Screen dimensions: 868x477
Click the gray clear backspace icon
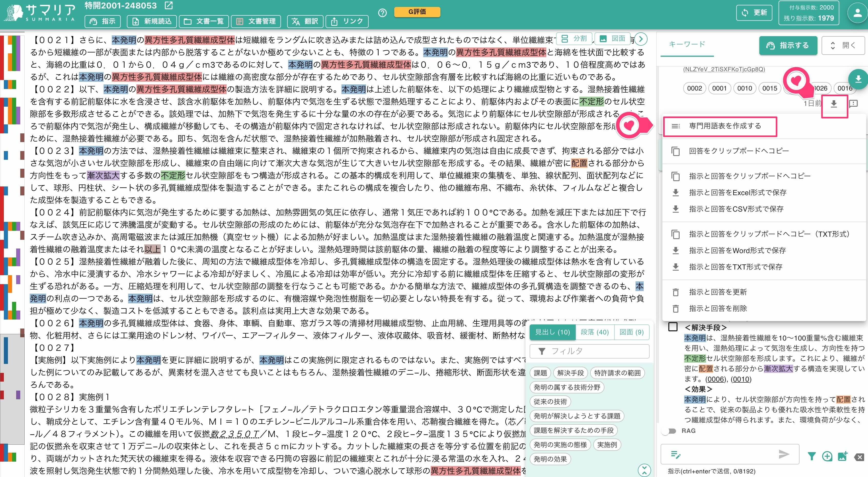(859, 457)
